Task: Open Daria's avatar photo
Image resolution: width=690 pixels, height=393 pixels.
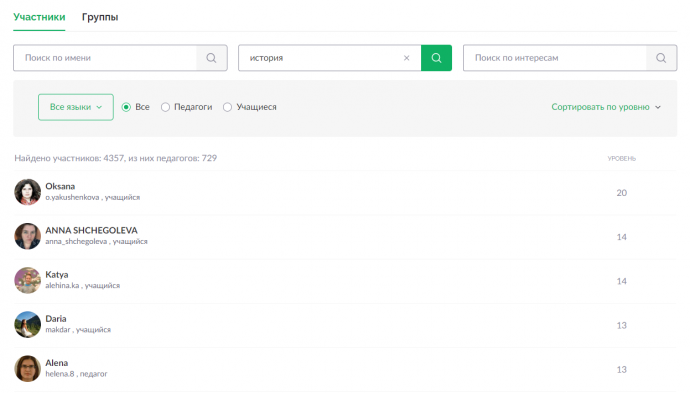Action: click(27, 324)
